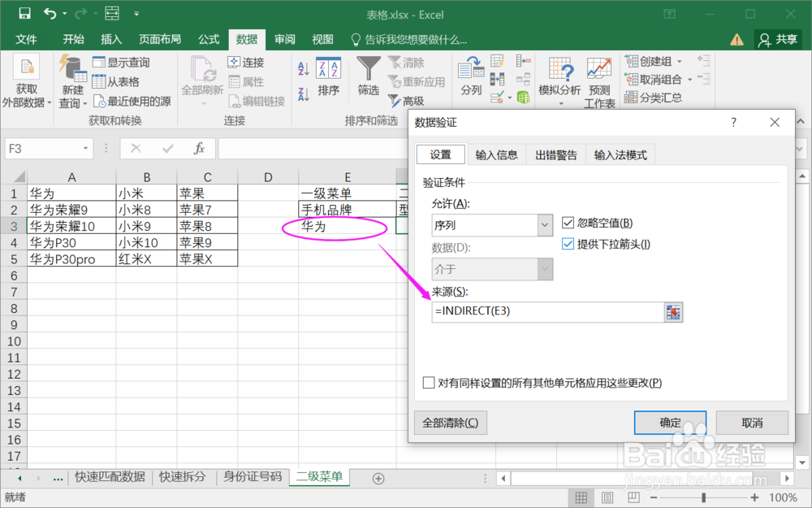This screenshot has width=812, height=508.
Task: Click the source field containing =INDIRECT(E3)
Action: [548, 312]
